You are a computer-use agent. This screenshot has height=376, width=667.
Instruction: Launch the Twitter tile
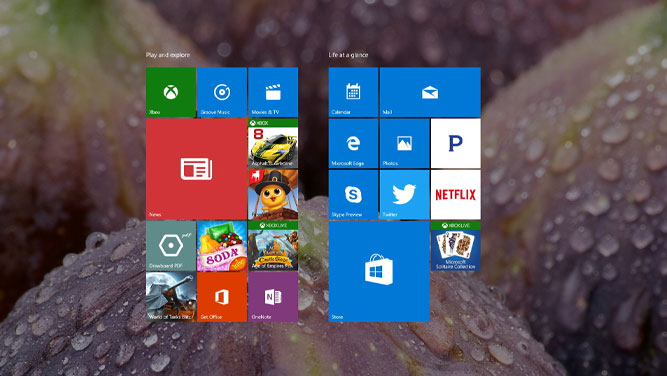405,194
